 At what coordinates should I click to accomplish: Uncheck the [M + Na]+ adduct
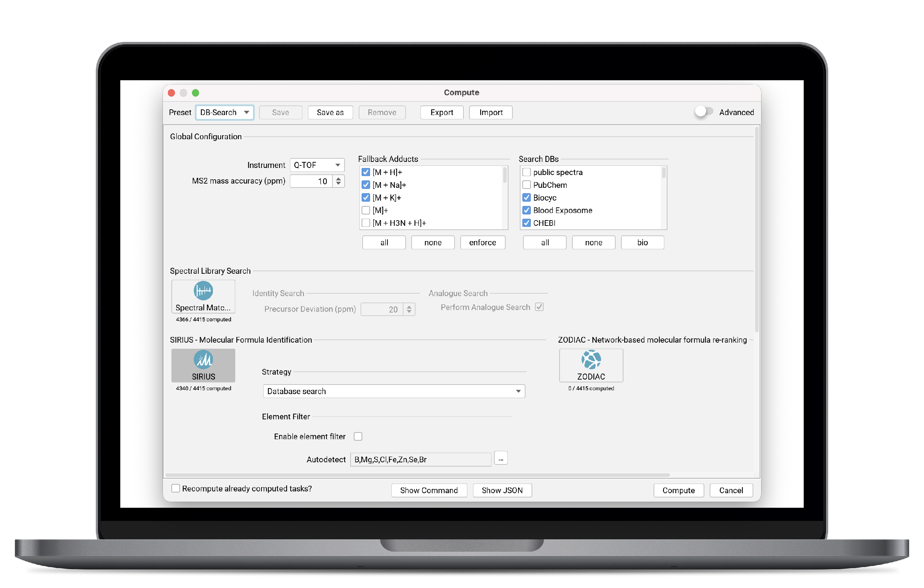pos(366,185)
